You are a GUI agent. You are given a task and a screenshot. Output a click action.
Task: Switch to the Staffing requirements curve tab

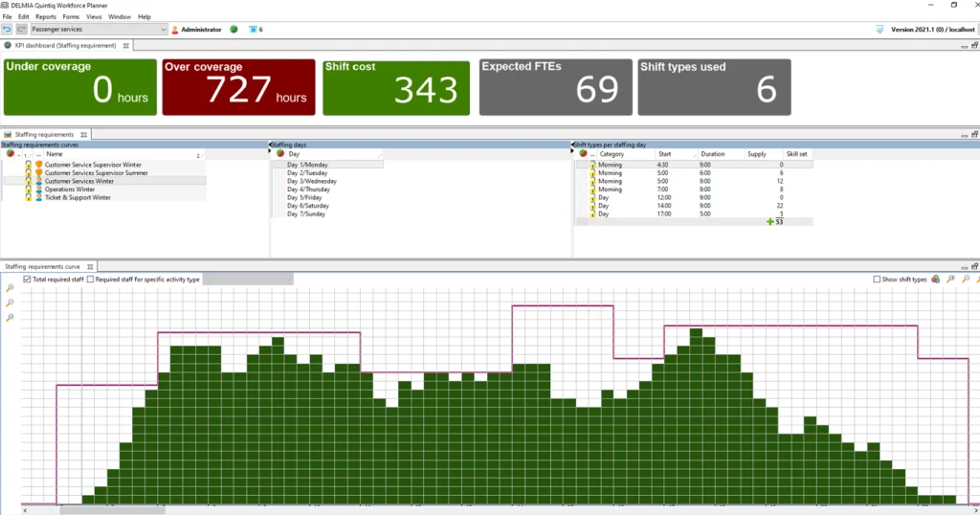click(42, 266)
